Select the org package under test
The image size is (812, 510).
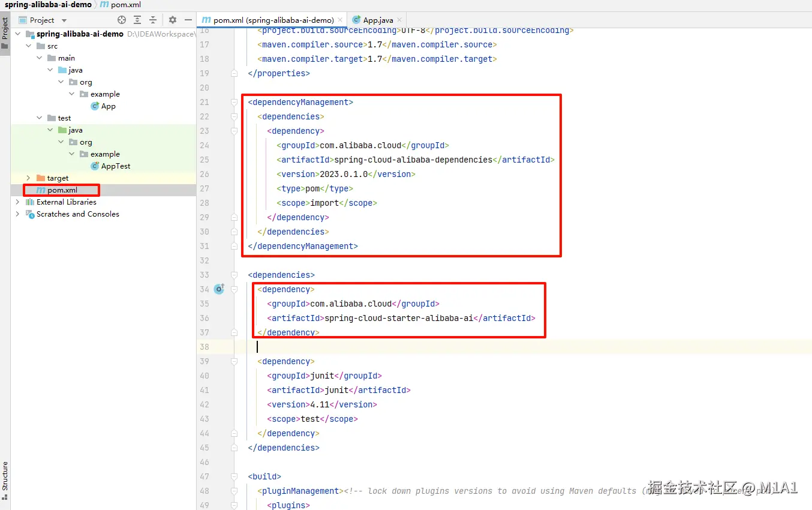click(86, 142)
